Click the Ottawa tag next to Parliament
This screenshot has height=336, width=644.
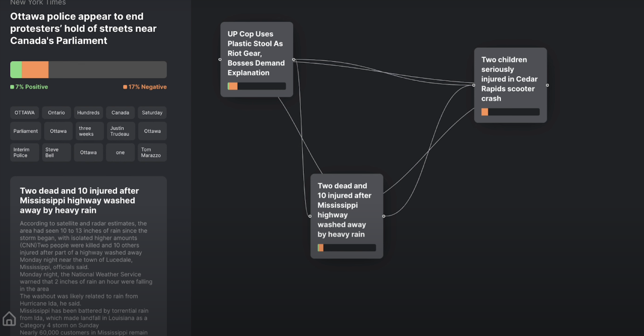click(x=58, y=131)
